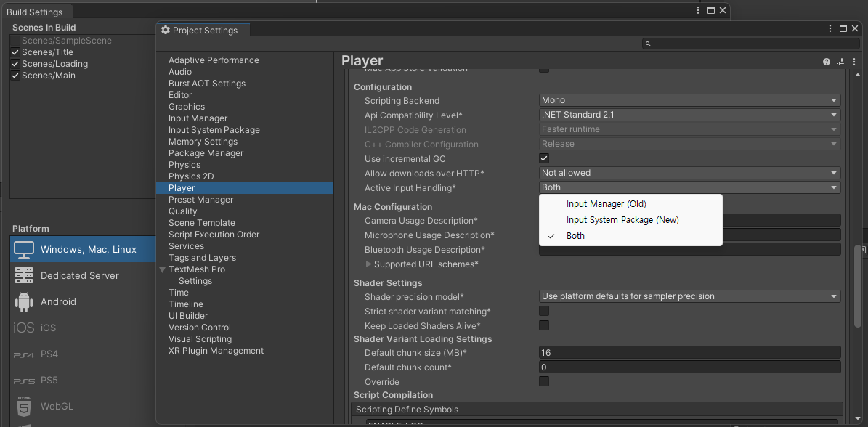The width and height of the screenshot is (868, 427).
Task: Collapse TextMesh Pro tree item
Action: (x=162, y=270)
